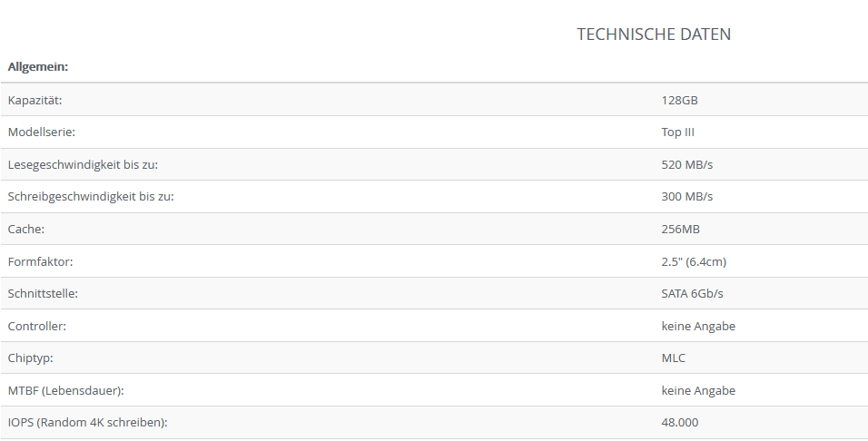Image resolution: width=868 pixels, height=441 pixels.
Task: Select the 128GB capacity value
Action: [679, 100]
